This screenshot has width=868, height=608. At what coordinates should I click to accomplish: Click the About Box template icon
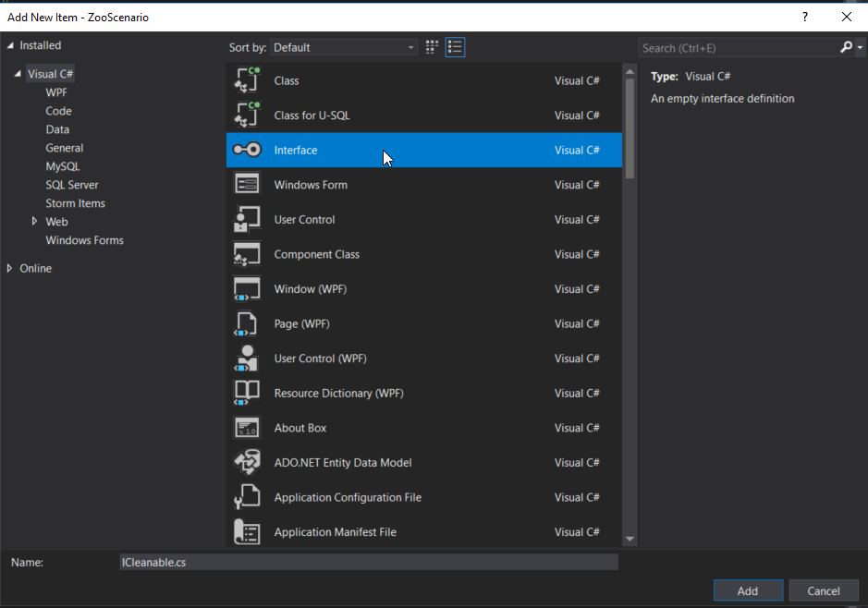coord(247,428)
